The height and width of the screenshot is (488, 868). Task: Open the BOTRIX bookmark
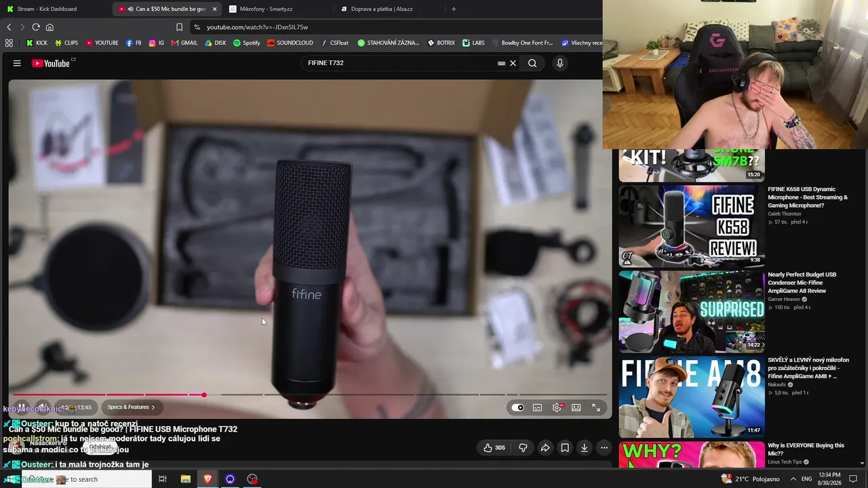[441, 43]
